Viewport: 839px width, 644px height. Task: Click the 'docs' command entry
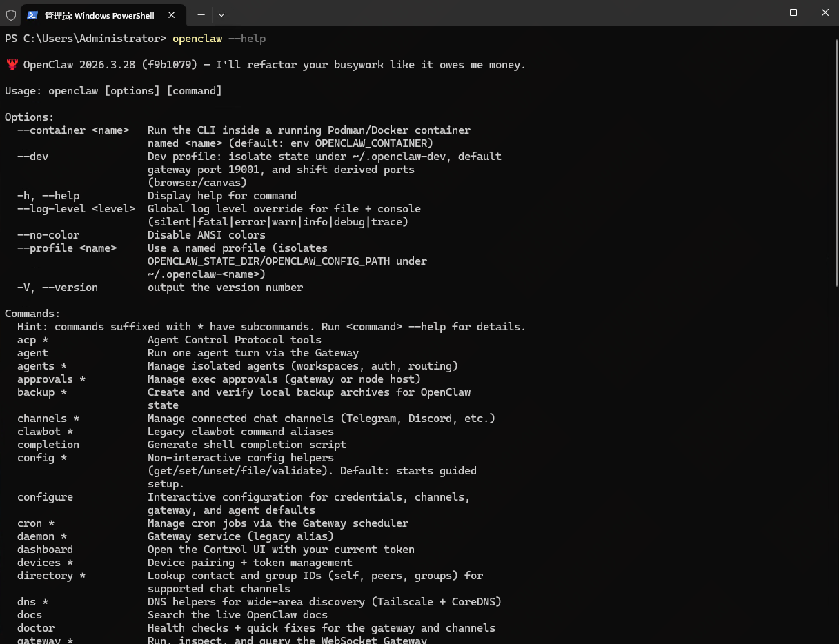[x=30, y=615]
